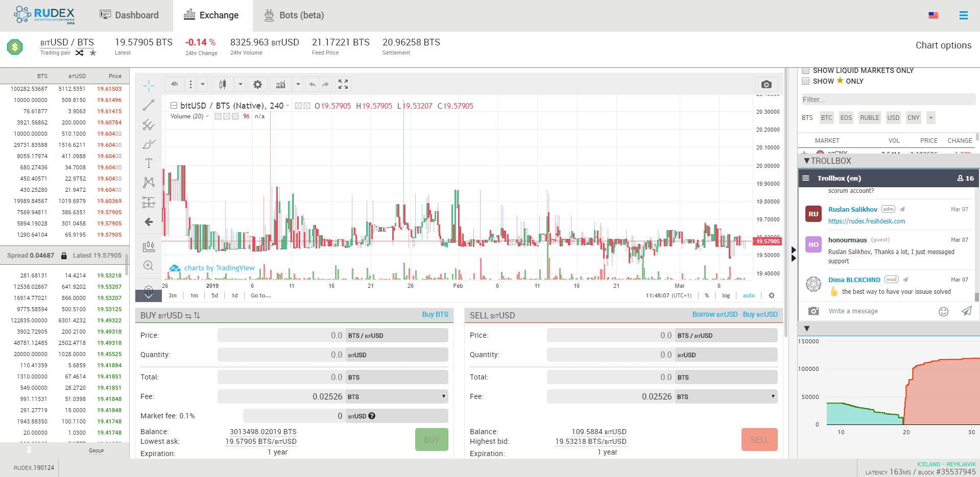Select fee asset in Buy form dropdown
The image size is (980, 477).
click(397, 396)
